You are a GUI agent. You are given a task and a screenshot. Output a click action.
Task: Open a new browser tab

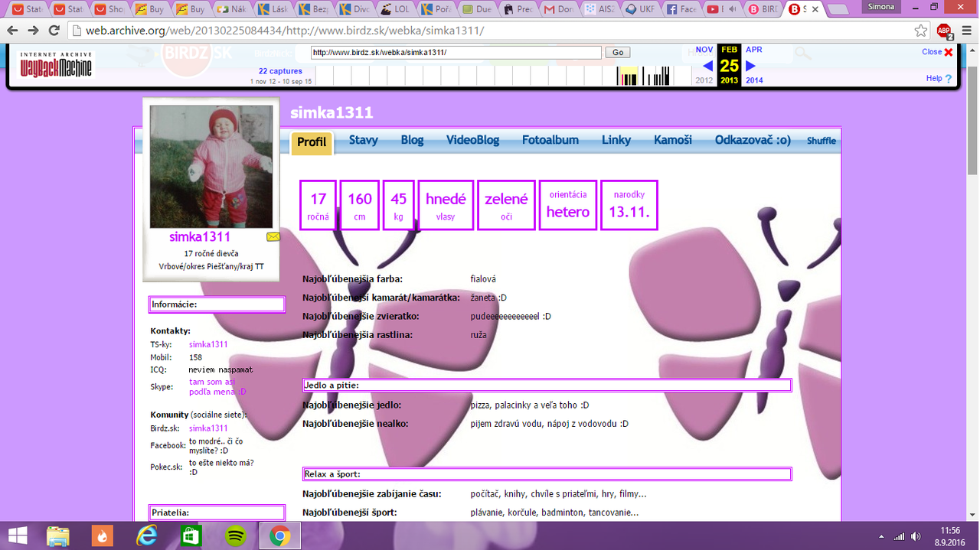(837, 10)
